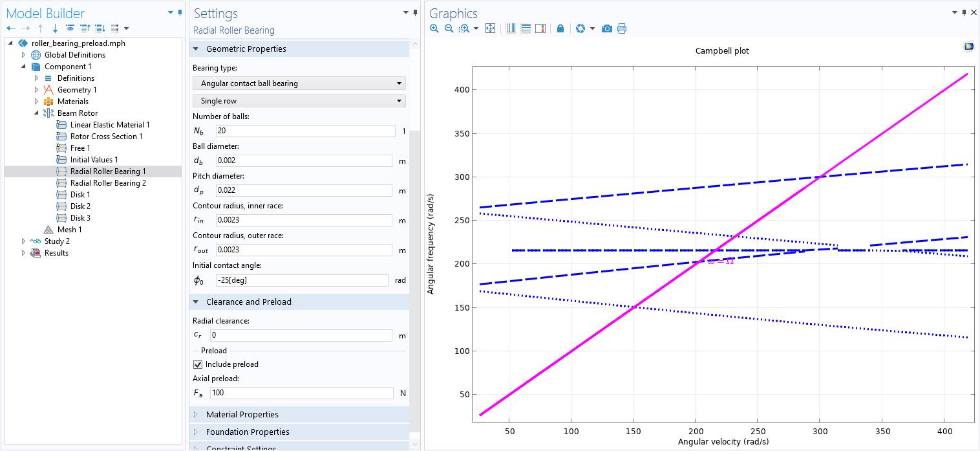The width and height of the screenshot is (980, 451).
Task: Uncheck the Include preload checkbox
Action: [x=198, y=364]
